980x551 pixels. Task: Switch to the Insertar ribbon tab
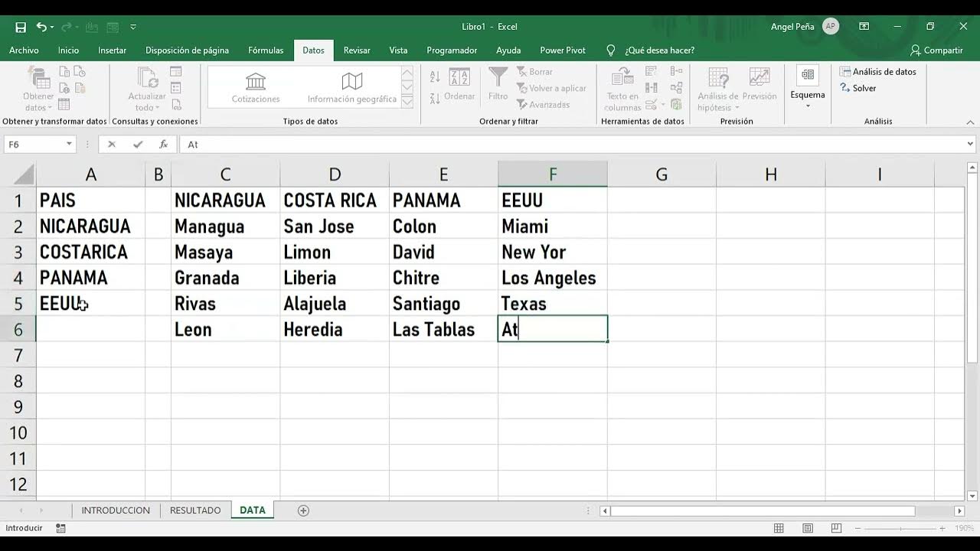tap(113, 51)
